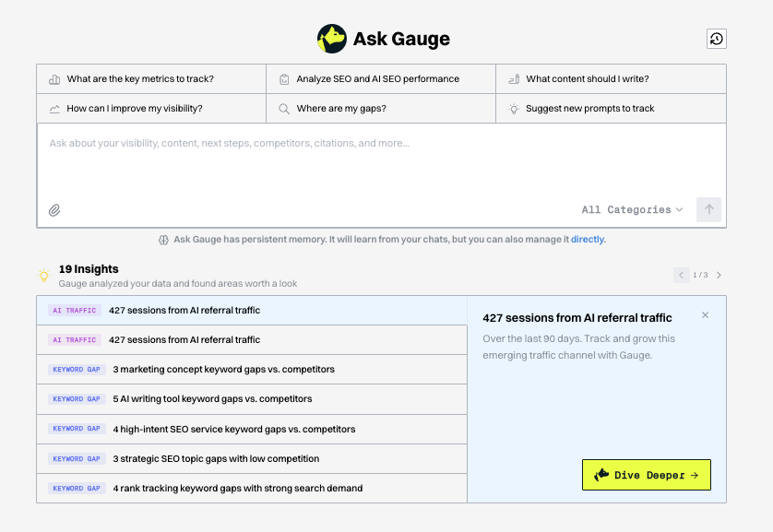Close the insight detail panel
773x532 pixels.
tap(705, 314)
